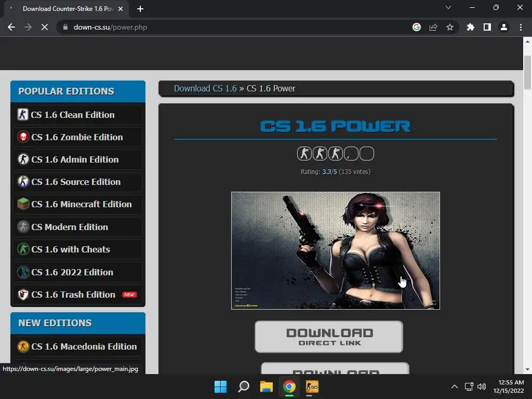Bookmark this page with the star
532x399 pixels.
[x=450, y=27]
